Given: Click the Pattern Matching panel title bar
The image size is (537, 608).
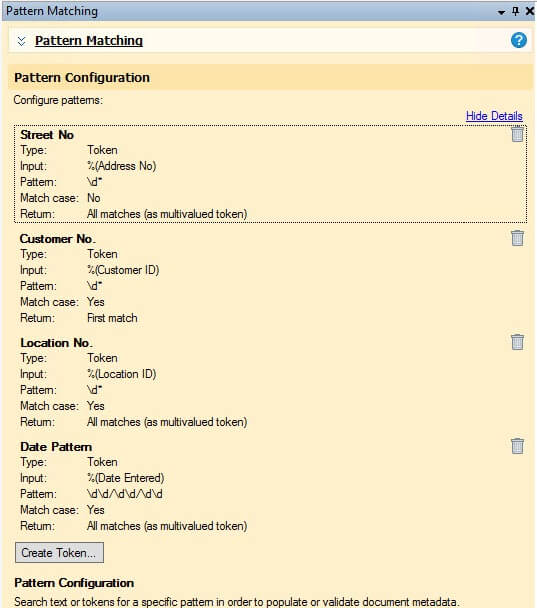Looking at the screenshot, I should pos(248,11).
